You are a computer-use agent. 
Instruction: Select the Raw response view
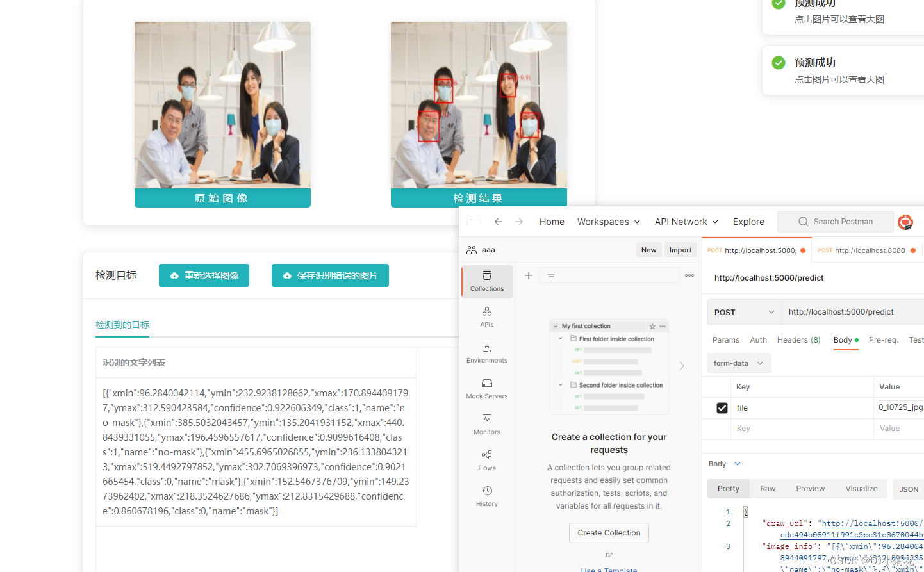(768, 489)
